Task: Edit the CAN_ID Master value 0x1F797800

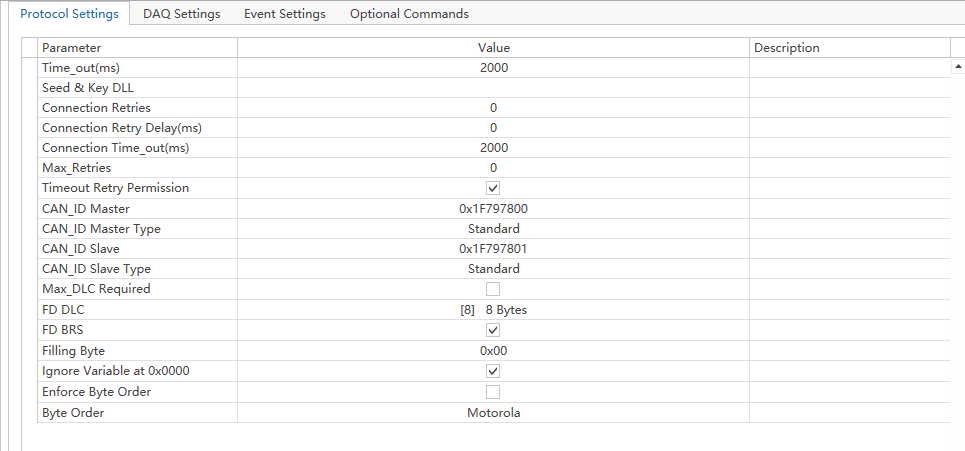Action: (493, 208)
